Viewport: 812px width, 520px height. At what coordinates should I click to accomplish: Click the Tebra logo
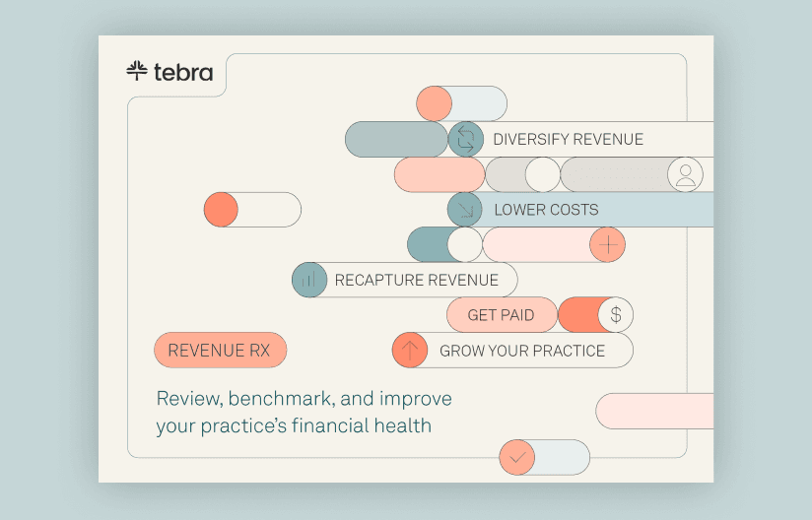click(x=169, y=72)
